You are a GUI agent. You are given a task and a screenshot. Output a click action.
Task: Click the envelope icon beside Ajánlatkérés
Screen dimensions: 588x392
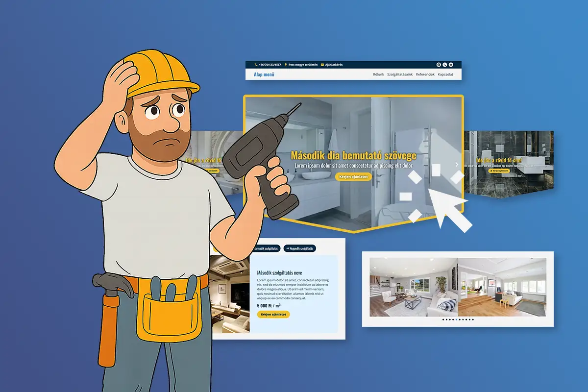point(322,65)
